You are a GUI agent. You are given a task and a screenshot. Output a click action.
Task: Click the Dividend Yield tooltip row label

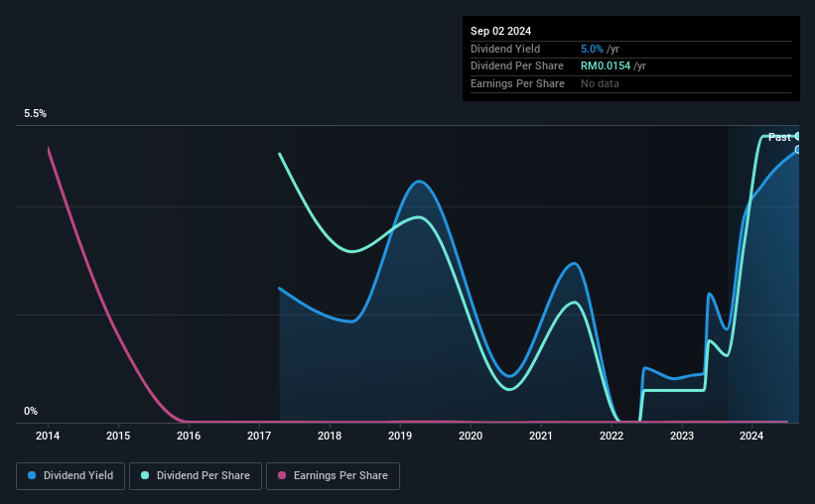[505, 49]
